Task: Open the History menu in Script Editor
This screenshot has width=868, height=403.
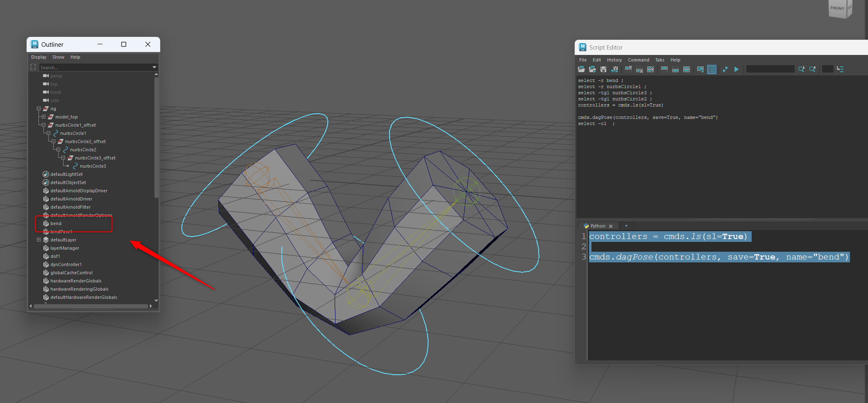Action: (x=614, y=60)
